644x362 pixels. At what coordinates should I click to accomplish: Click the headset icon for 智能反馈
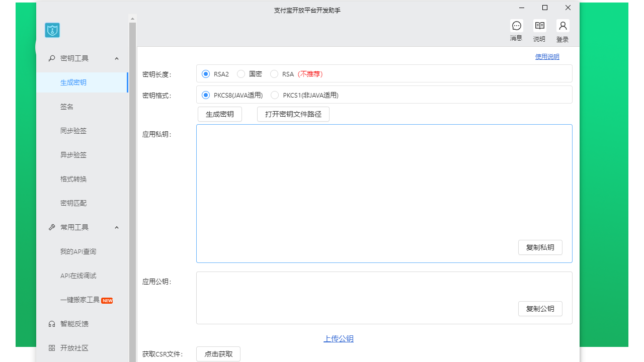tap(51, 324)
